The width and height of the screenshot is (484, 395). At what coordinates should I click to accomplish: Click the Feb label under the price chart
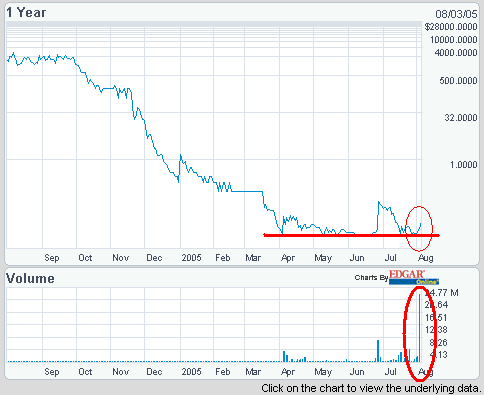click(223, 258)
